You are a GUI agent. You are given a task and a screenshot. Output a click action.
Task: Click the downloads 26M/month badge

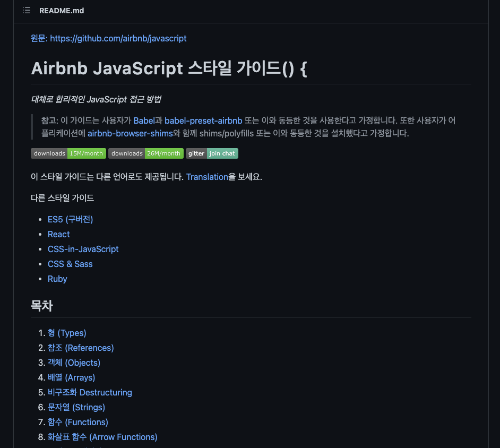(146, 153)
